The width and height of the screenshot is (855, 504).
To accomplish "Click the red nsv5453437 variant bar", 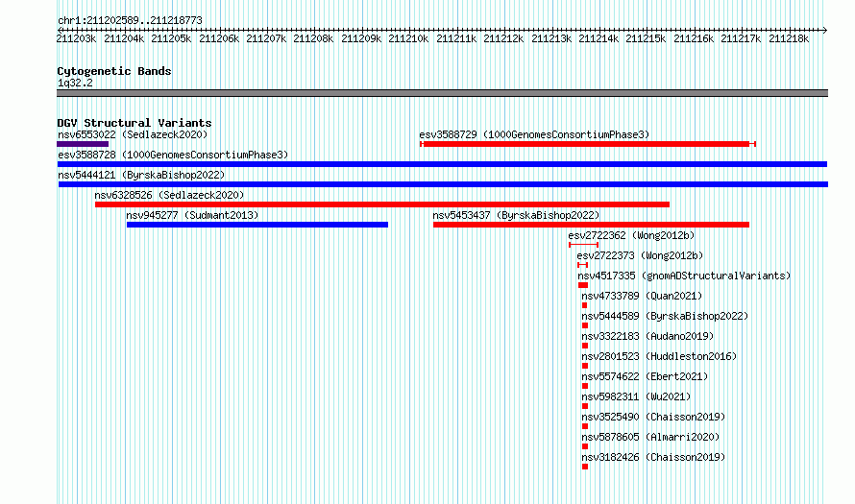I will click(591, 225).
